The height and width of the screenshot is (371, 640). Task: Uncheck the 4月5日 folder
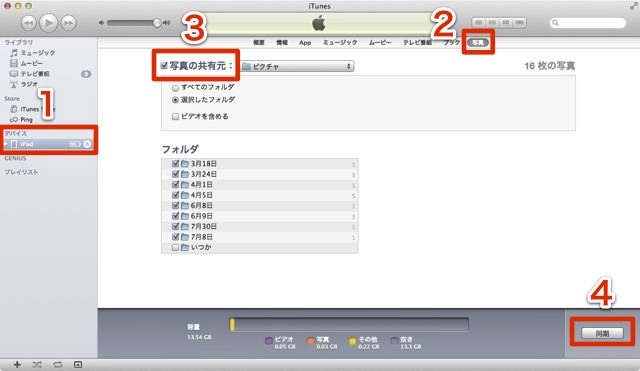coord(176,195)
